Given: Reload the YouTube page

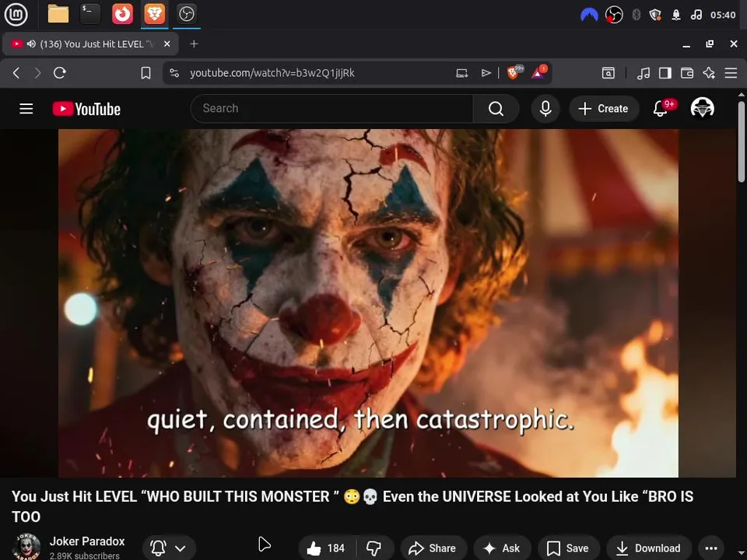Looking at the screenshot, I should pos(60,73).
